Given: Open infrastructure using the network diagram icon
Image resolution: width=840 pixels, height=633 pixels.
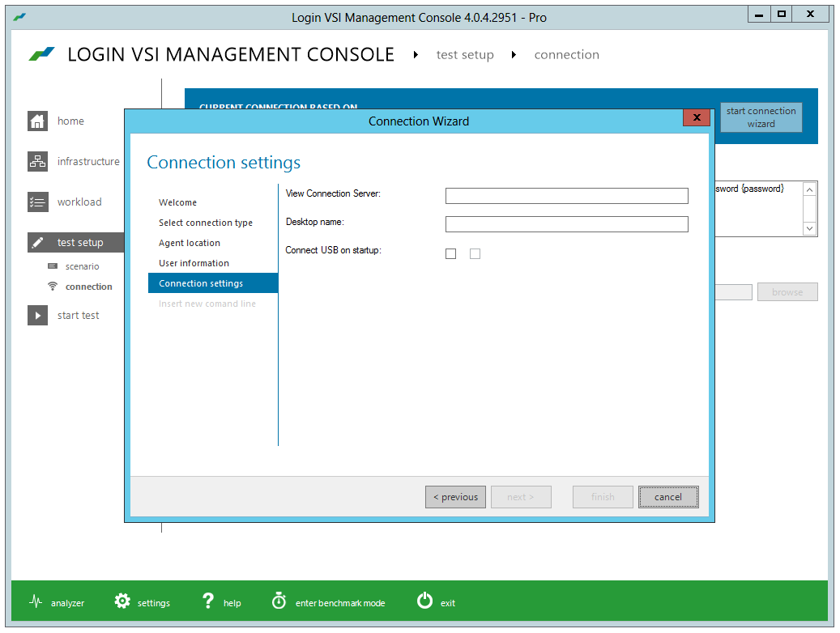Looking at the screenshot, I should tap(37, 161).
